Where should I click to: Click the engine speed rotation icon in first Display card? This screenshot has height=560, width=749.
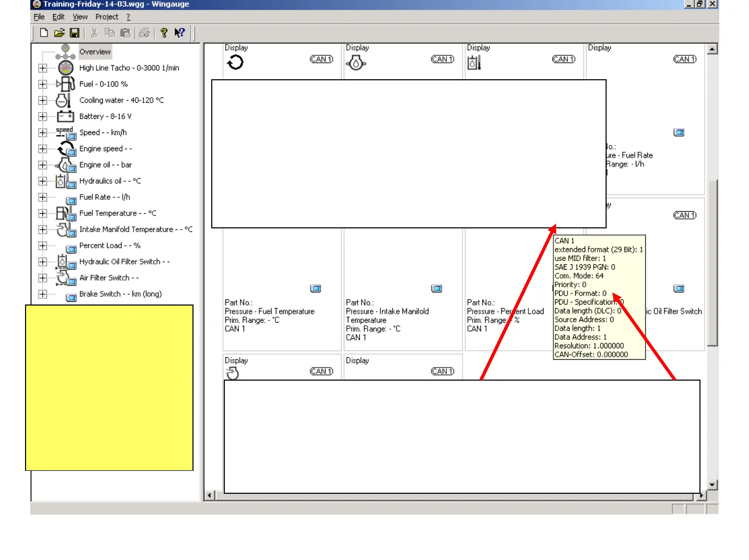point(235,63)
